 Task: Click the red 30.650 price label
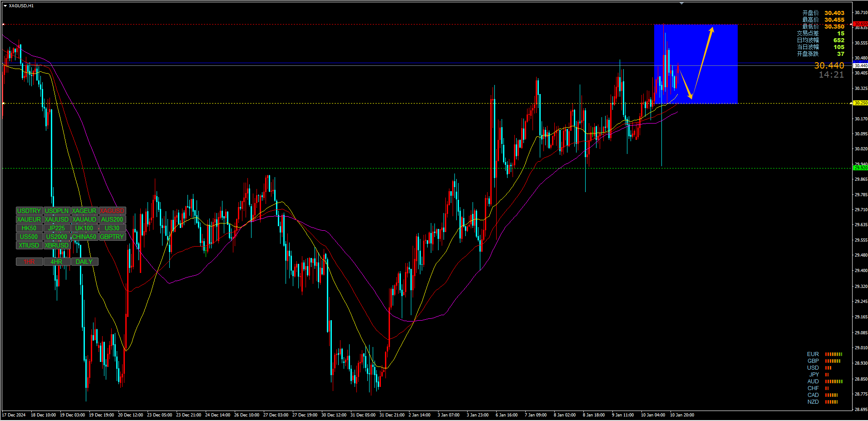[861, 24]
